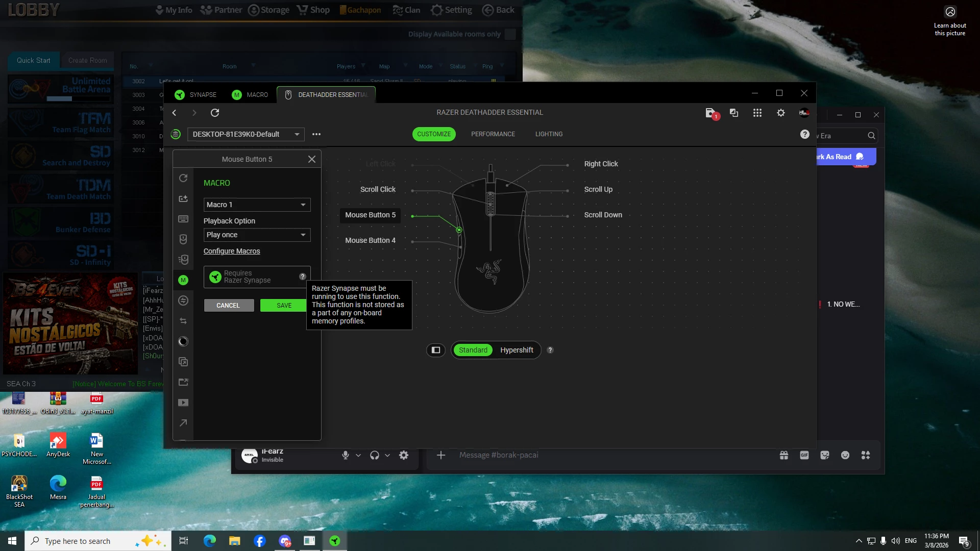This screenshot has width=980, height=551.
Task: Open File Explorer from the taskbar
Action: pyautogui.click(x=234, y=541)
